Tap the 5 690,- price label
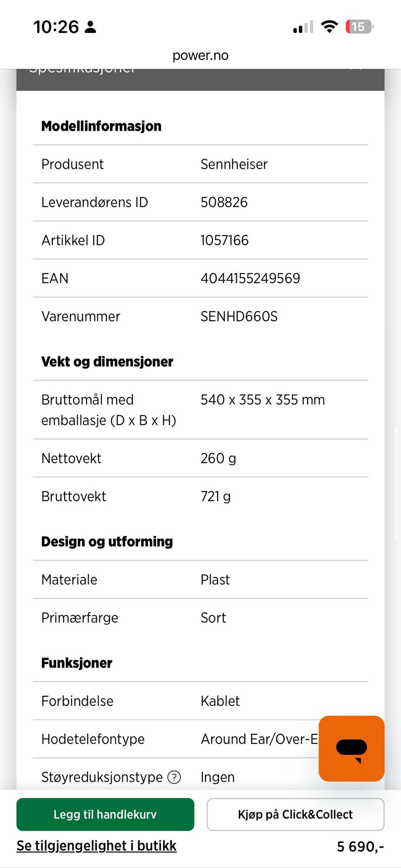This screenshot has height=868, width=401. (360, 846)
